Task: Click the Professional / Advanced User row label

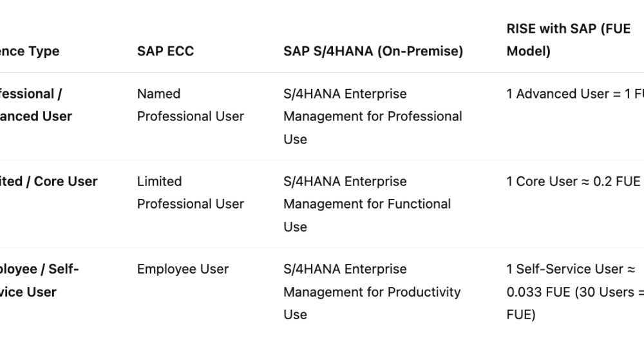Action: [36, 105]
